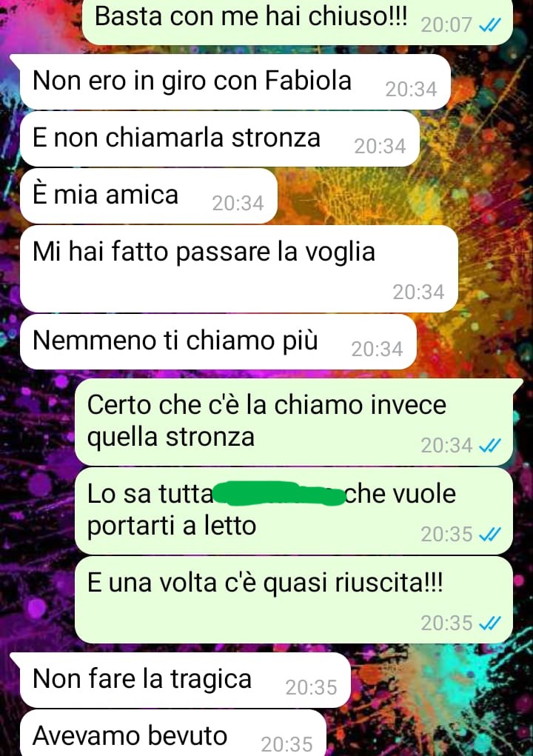Click the 20:07 timestamp on top message
The height and width of the screenshot is (756, 533).
point(446,25)
